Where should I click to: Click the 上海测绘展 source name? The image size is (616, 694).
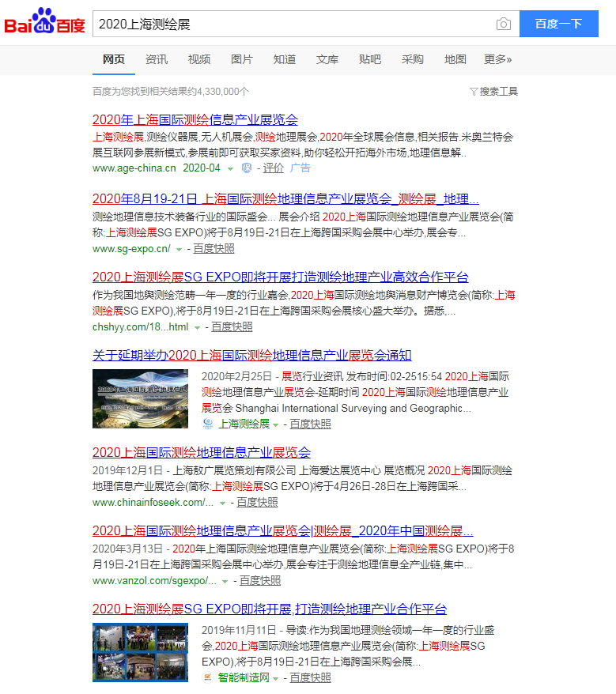pos(244,424)
